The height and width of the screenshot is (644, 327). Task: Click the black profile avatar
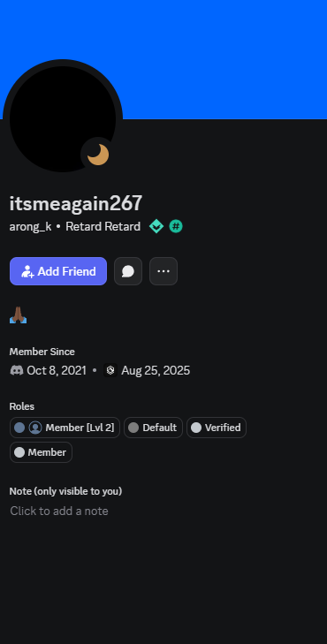tap(63, 119)
